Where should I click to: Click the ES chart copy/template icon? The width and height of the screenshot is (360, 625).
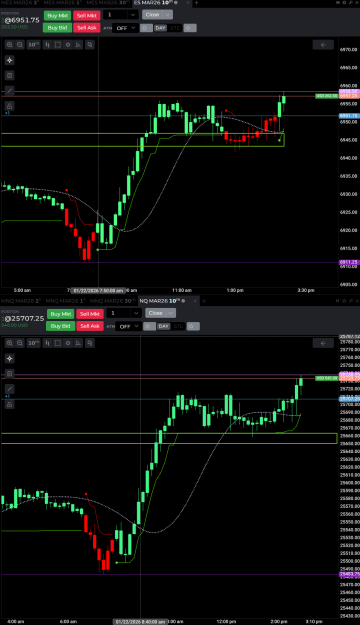[90, 45]
